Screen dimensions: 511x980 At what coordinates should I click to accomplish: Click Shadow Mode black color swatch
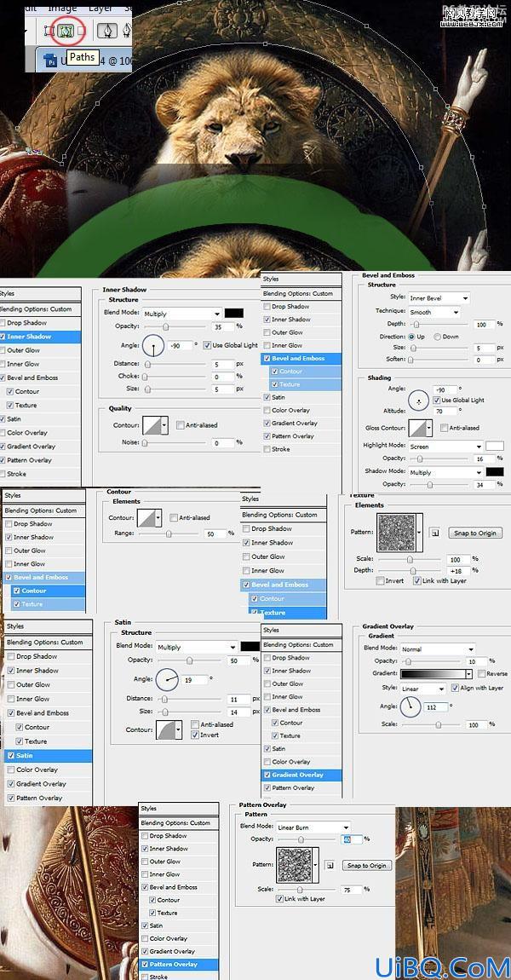pos(495,472)
